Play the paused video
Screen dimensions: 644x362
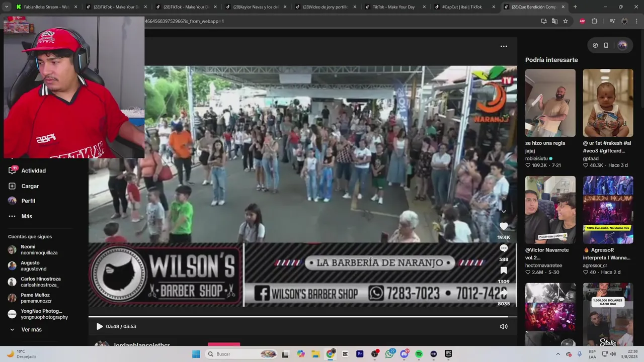click(100, 326)
